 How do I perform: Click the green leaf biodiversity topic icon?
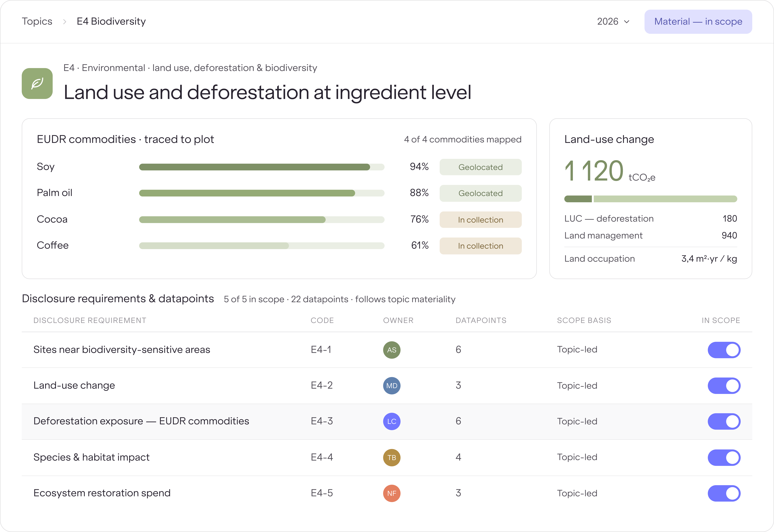click(x=37, y=83)
